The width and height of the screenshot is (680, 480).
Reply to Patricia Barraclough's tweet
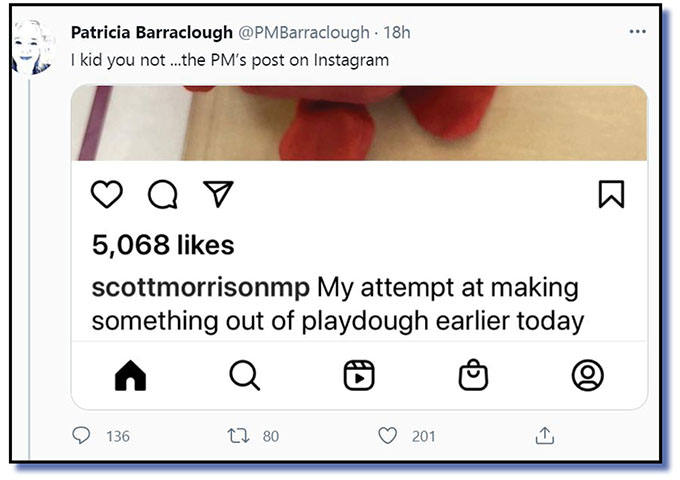[82, 436]
